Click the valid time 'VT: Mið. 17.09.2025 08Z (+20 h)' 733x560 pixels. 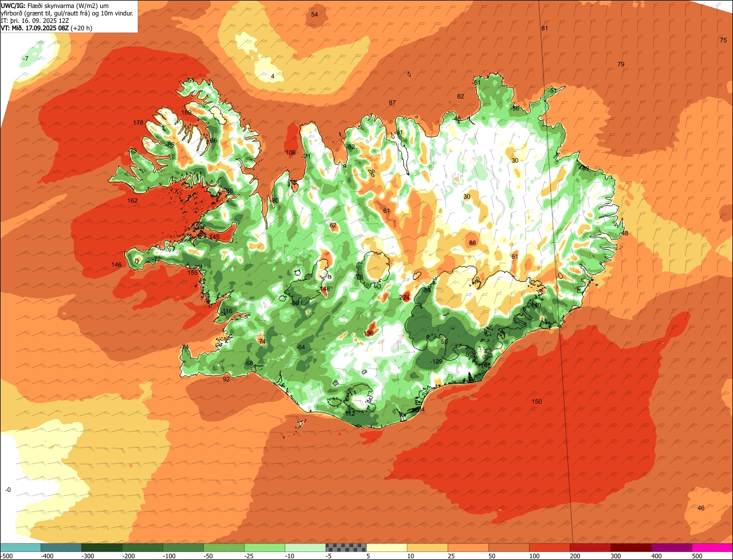[46, 27]
